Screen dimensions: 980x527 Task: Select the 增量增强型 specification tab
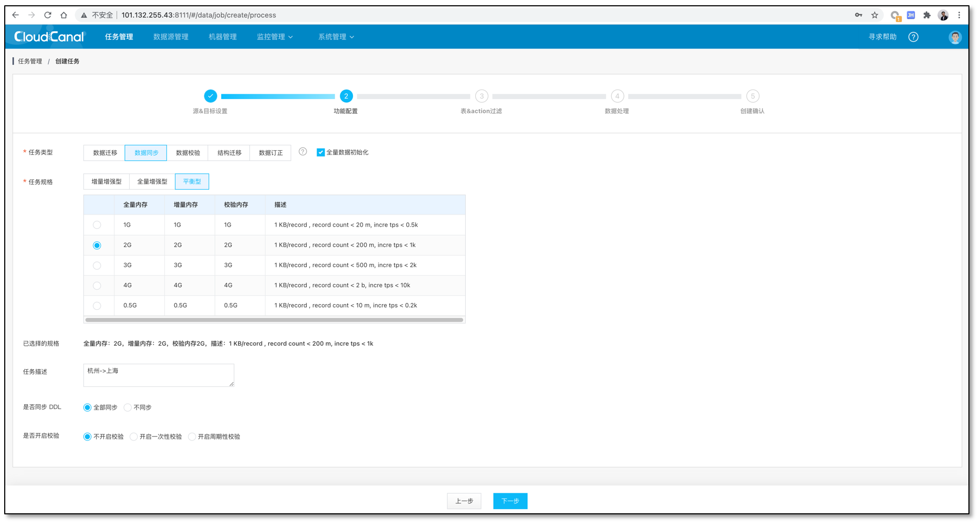[x=105, y=181]
